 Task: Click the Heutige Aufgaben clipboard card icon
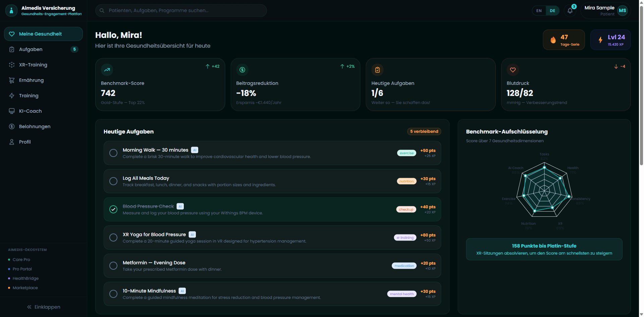377,70
